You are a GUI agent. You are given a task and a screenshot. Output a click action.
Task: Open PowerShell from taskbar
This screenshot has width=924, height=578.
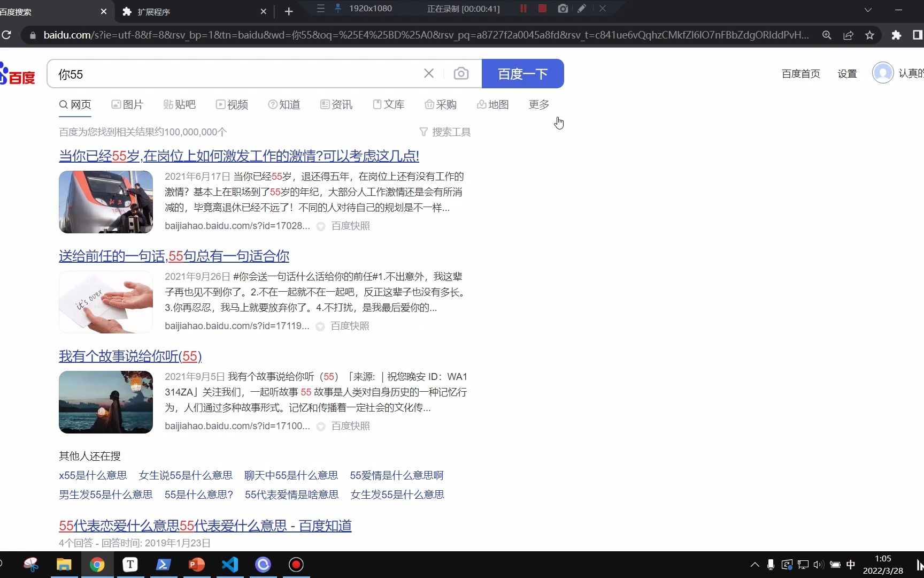(x=163, y=565)
